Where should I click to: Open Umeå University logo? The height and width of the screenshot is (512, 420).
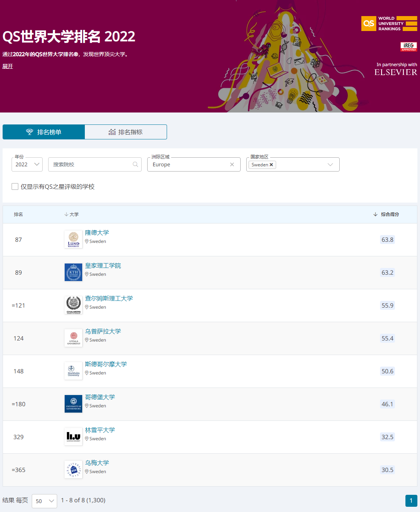[x=73, y=470]
